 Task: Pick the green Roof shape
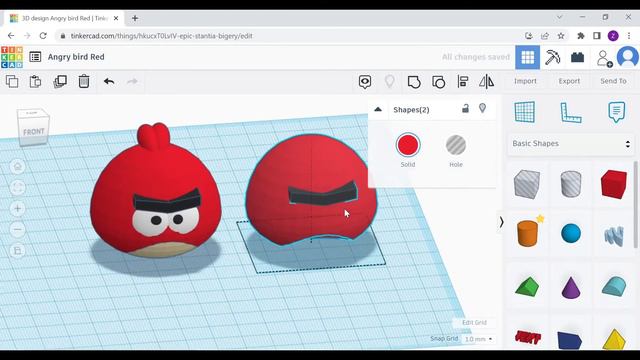[x=527, y=286]
